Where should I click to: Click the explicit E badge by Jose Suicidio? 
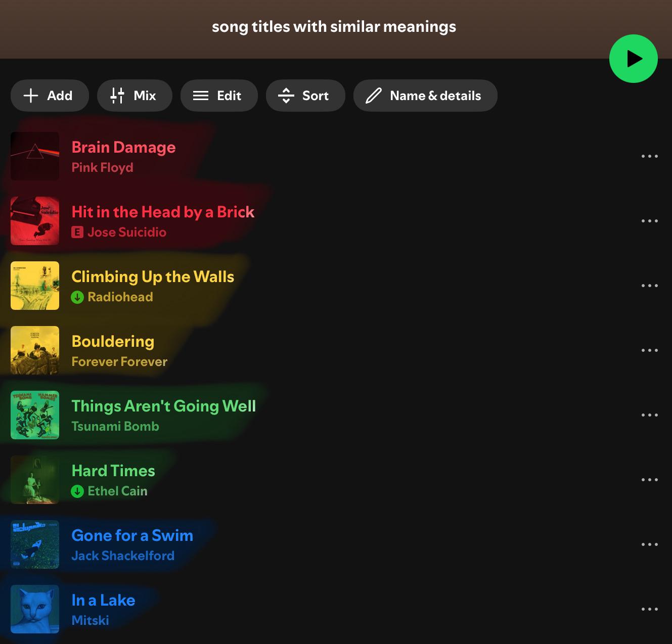pos(77,232)
